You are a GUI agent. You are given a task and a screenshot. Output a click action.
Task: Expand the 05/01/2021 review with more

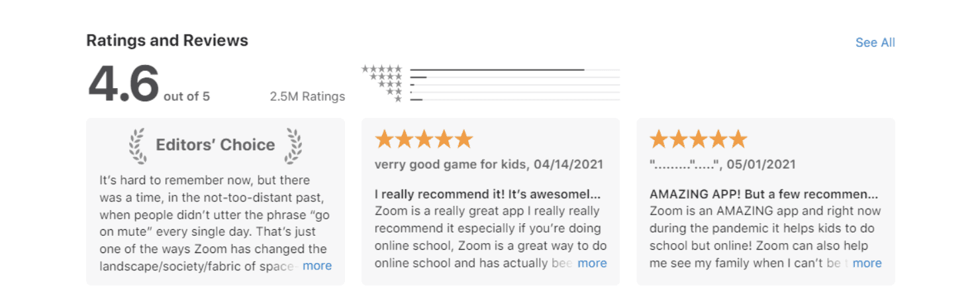pyautogui.click(x=867, y=263)
